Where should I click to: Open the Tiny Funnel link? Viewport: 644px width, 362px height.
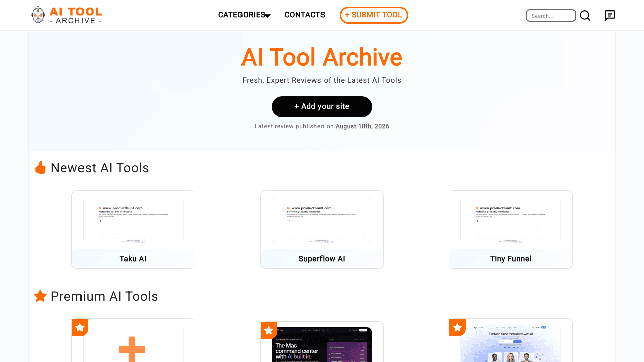(511, 259)
